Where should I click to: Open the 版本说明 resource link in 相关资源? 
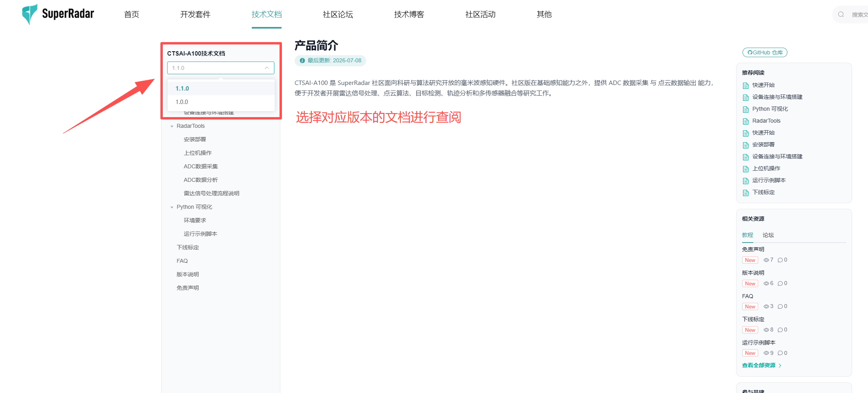pos(753,273)
